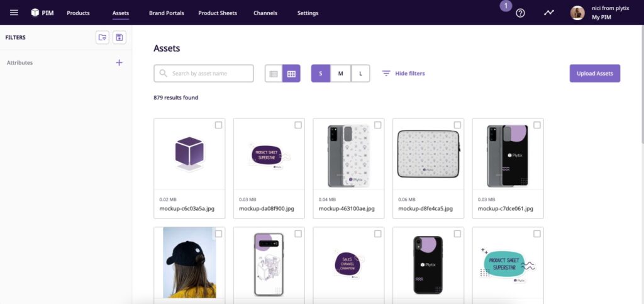Screen dimensions: 644x304
Task: Click the load saved filter folder icon
Action: click(x=103, y=38)
